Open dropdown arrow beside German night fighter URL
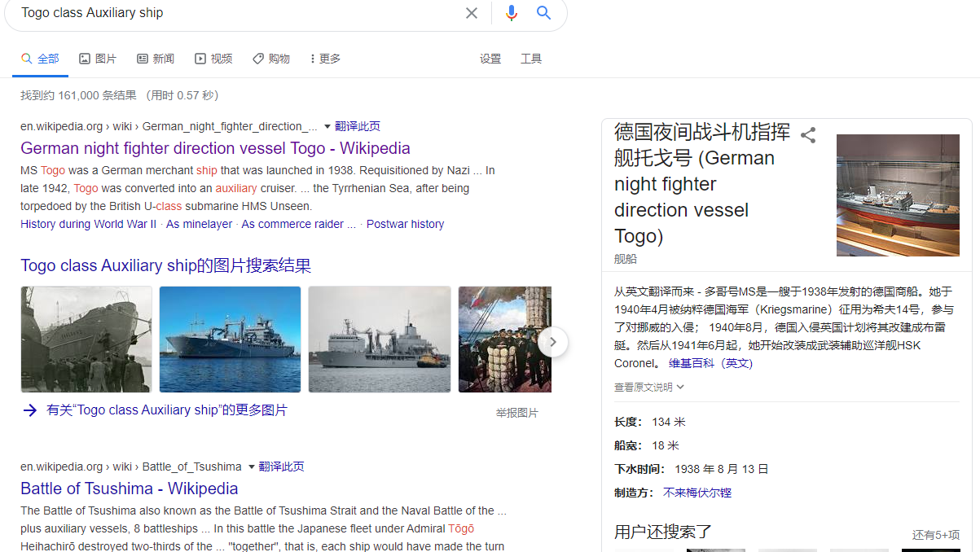The width and height of the screenshot is (980, 552). (x=327, y=126)
